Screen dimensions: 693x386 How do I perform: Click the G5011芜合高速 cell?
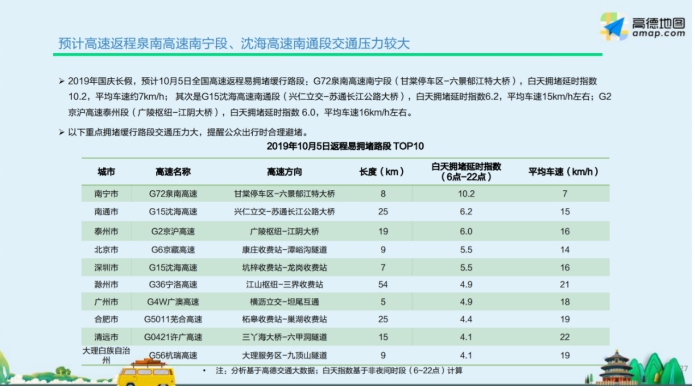(x=173, y=319)
